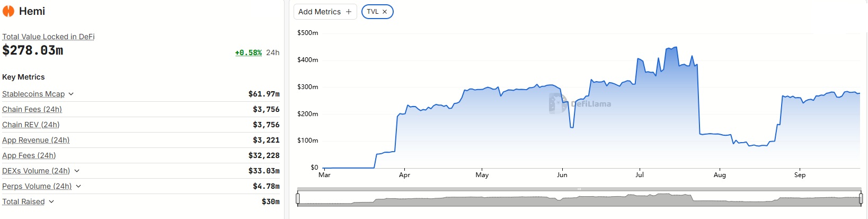The image size is (868, 219).
Task: Remove the TVL metric chip via X
Action: [385, 12]
